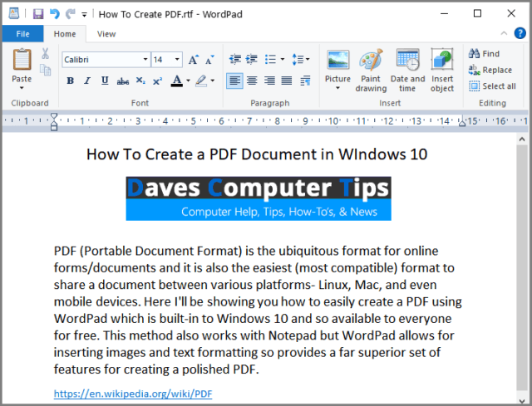
Task: Increase the paragraph indent
Action: coord(252,59)
